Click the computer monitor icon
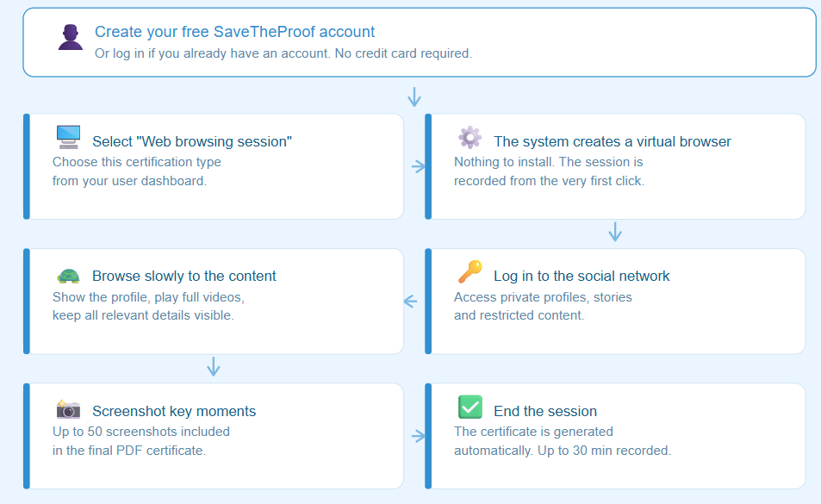Image resolution: width=821 pixels, height=504 pixels. click(69, 137)
